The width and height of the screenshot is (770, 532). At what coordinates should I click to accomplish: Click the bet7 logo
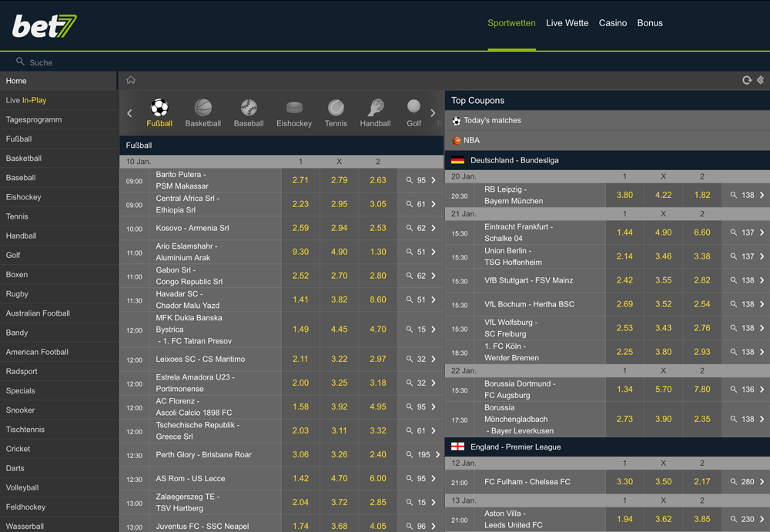point(44,26)
